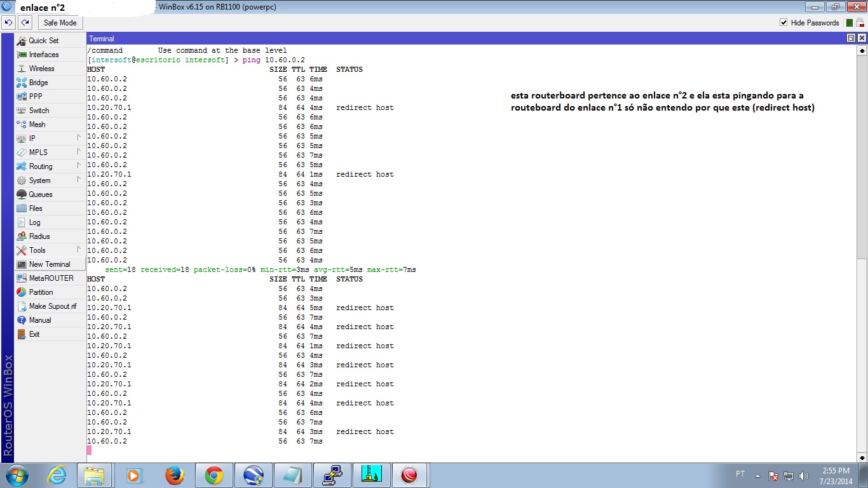Screen dimensions: 868x488
Task: Open the Radius settings
Action: click(50, 236)
